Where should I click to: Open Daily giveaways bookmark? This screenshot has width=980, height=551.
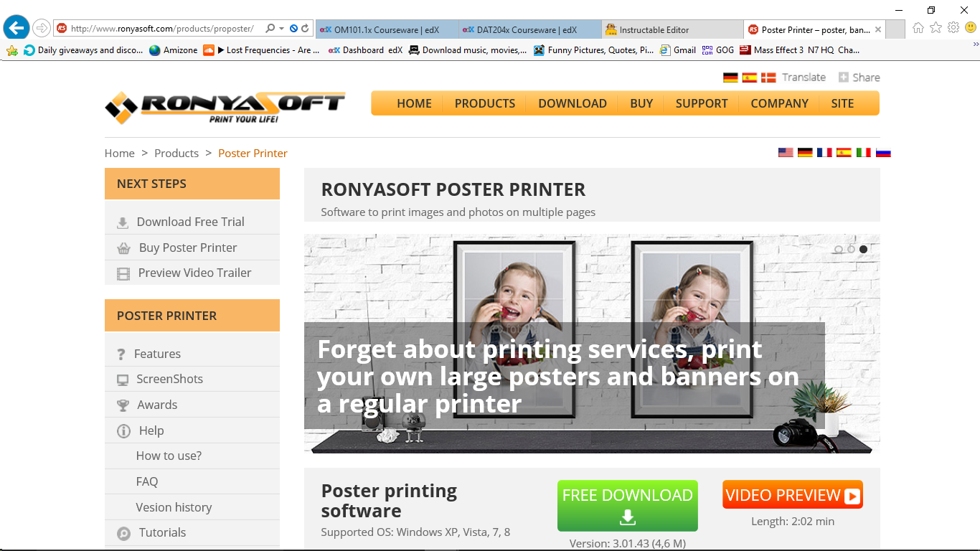pos(83,50)
